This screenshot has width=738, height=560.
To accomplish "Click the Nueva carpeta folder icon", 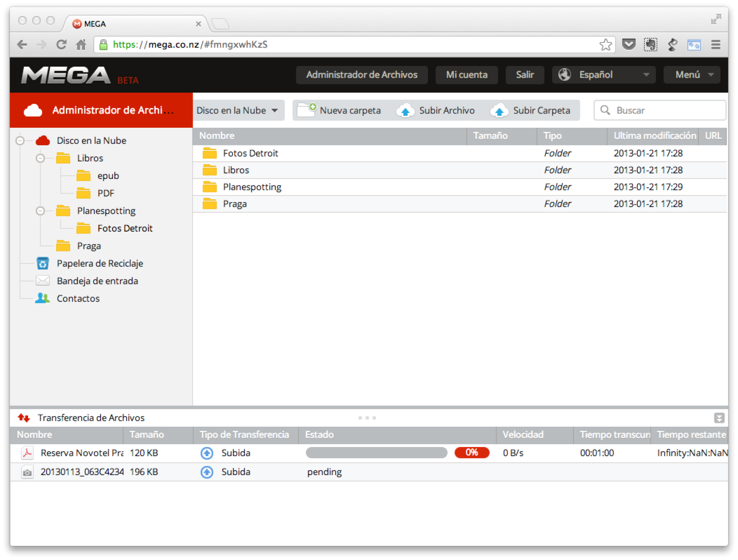I will tap(306, 110).
